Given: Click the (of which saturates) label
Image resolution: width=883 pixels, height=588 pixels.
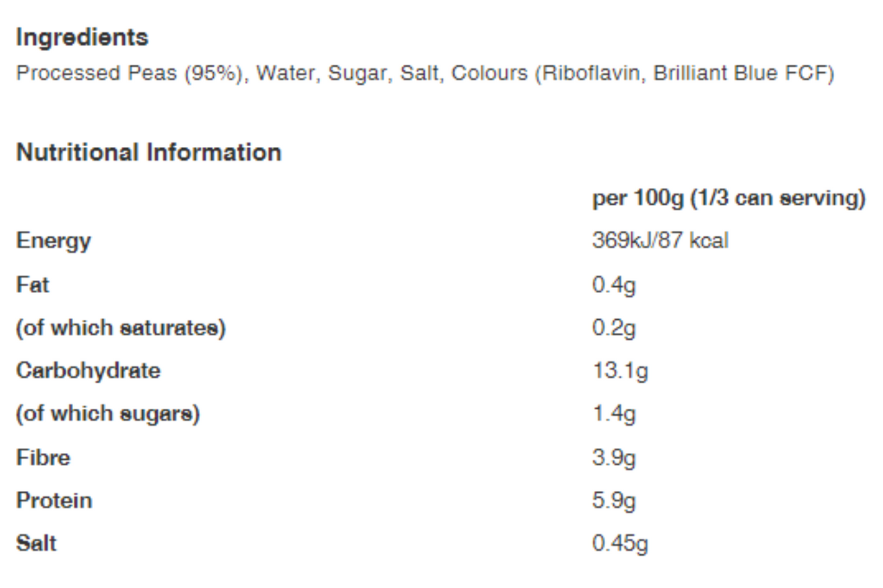Looking at the screenshot, I should 121,328.
